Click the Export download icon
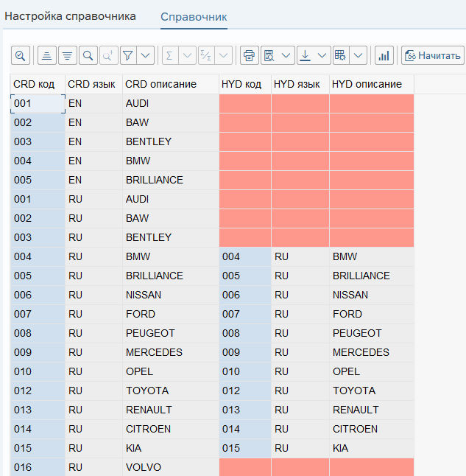Screen dimensions: 466x476 (306, 55)
